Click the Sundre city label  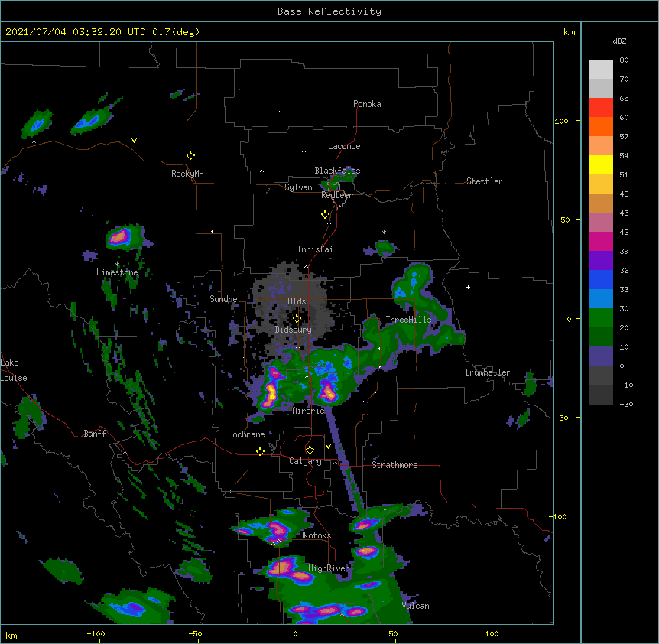coord(223,299)
